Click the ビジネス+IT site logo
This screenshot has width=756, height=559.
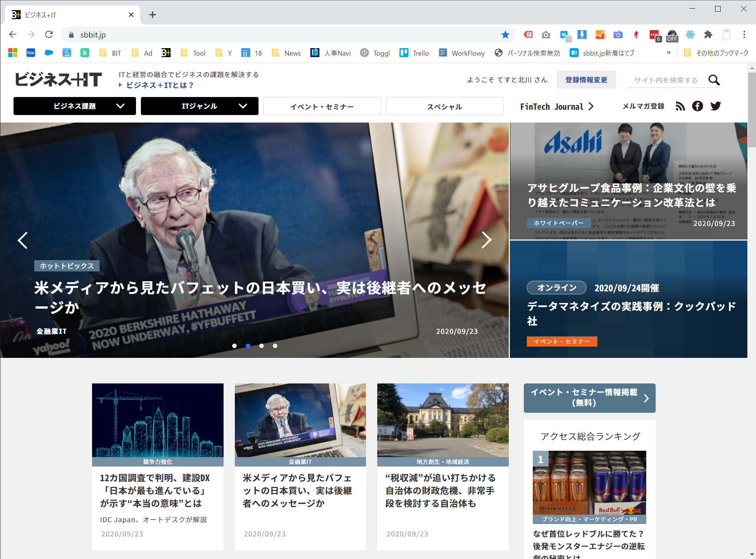pos(59,80)
